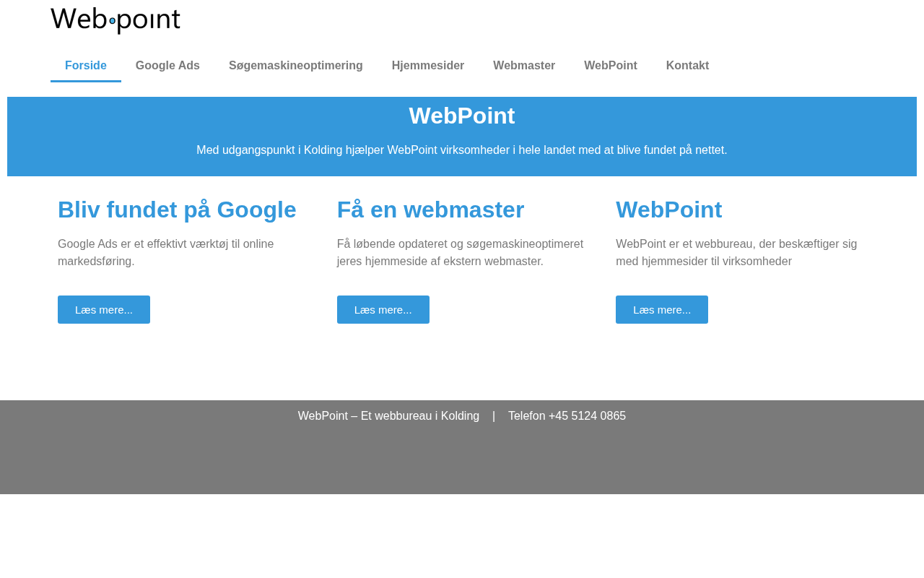
Task: Open the Kontakt page
Action: 687,66
